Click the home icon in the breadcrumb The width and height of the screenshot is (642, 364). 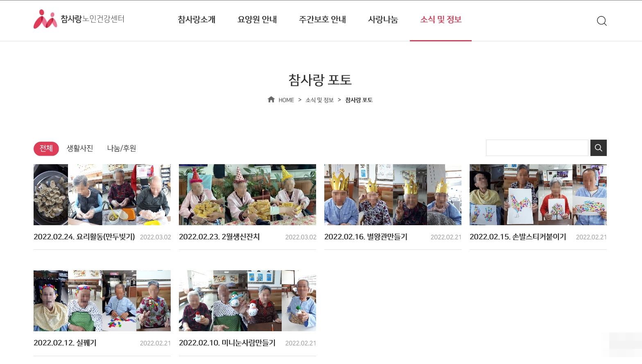pyautogui.click(x=271, y=99)
